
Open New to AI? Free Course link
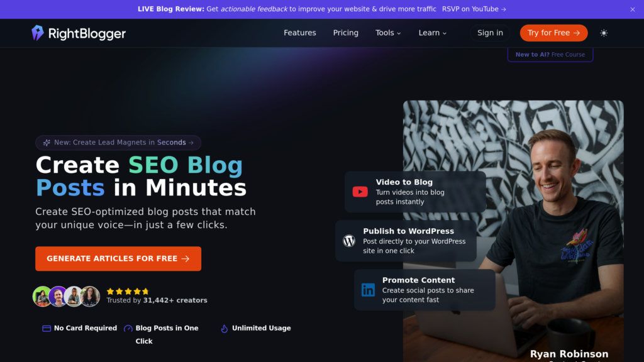pos(550,55)
